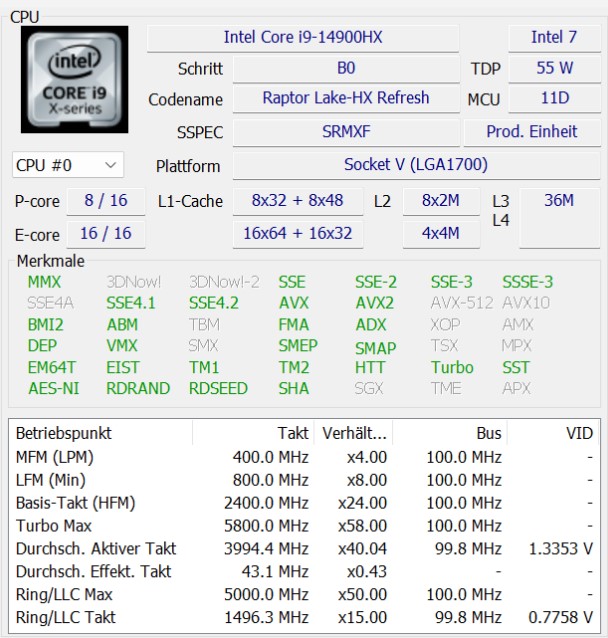Click the Prod. Einheit field
This screenshot has width=608, height=638.
tap(532, 132)
